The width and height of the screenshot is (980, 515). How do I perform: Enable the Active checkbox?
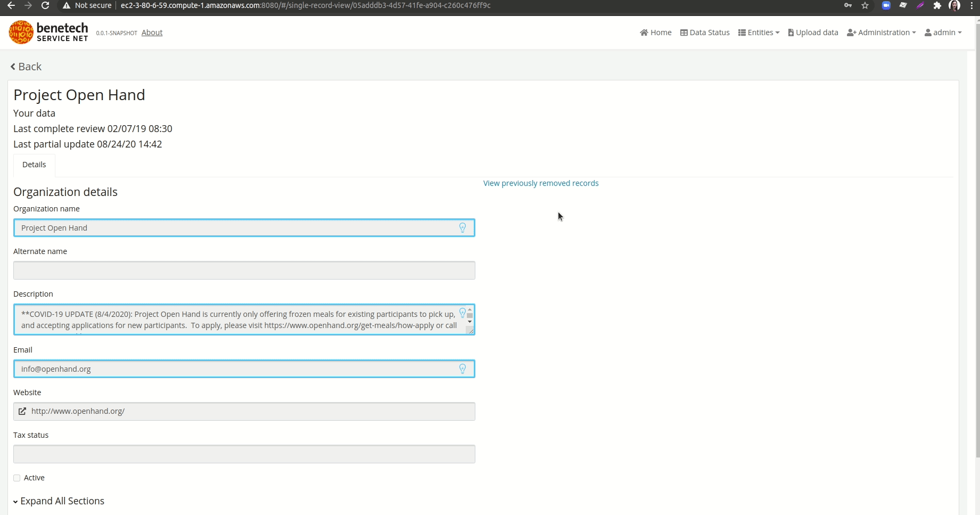click(x=17, y=478)
